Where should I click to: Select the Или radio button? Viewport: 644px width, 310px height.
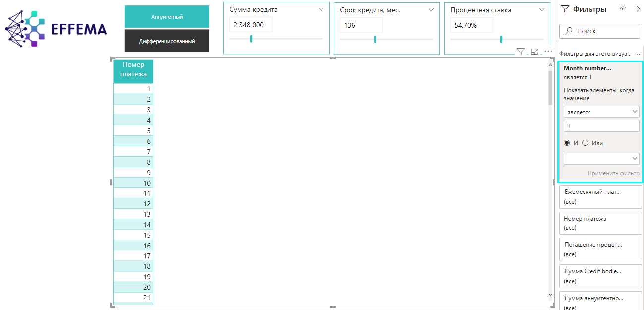pyautogui.click(x=585, y=143)
